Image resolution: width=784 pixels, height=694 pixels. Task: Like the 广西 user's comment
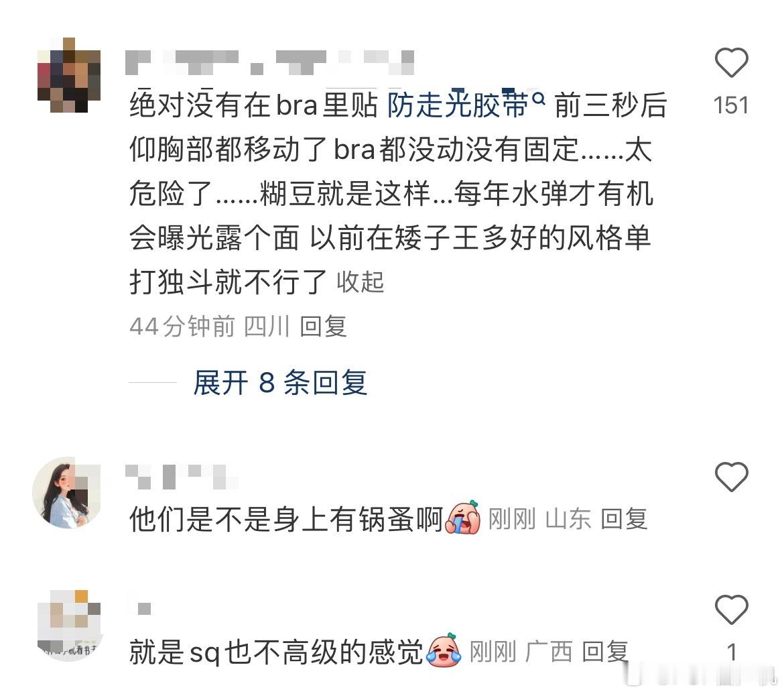731,610
